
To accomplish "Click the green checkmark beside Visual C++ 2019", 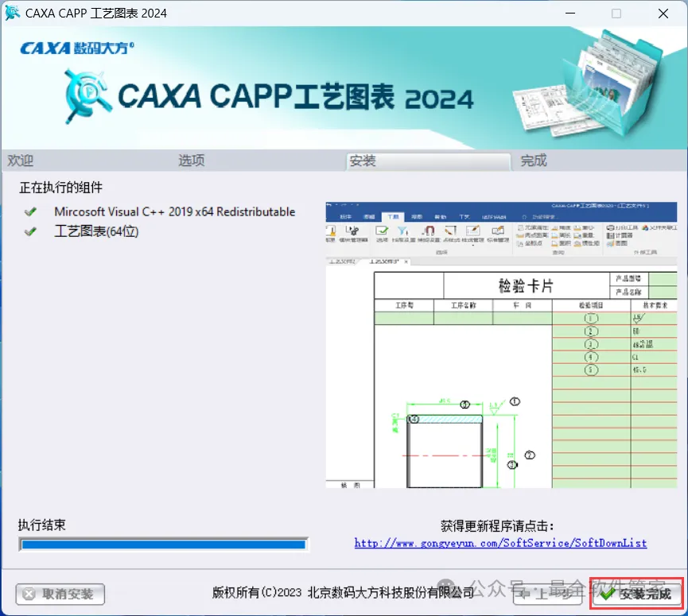I will 31,211.
